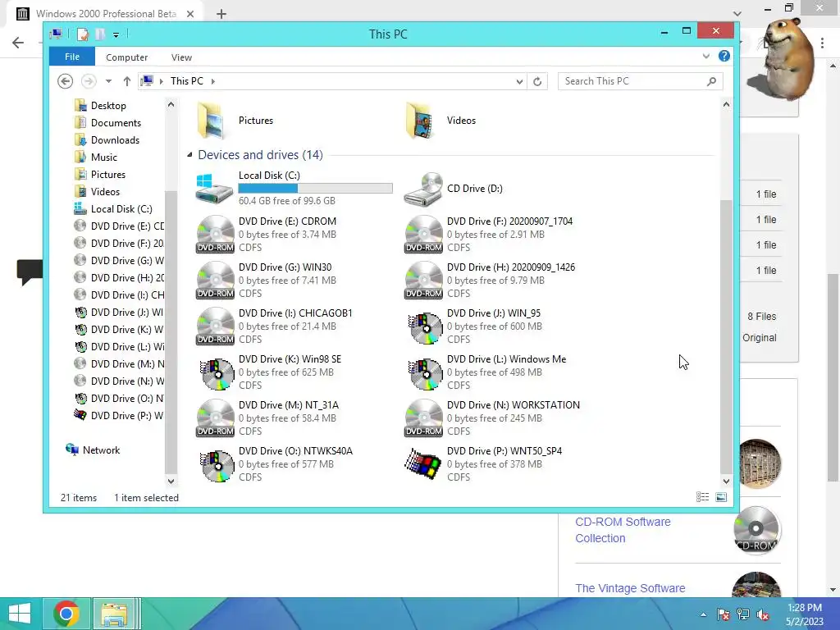Open the address bar history dropdown
Viewport: 840px width, 630px height.
point(519,81)
